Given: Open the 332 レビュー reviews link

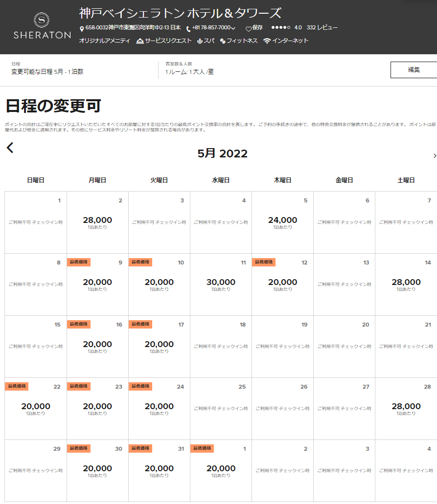Looking at the screenshot, I should pos(322,28).
